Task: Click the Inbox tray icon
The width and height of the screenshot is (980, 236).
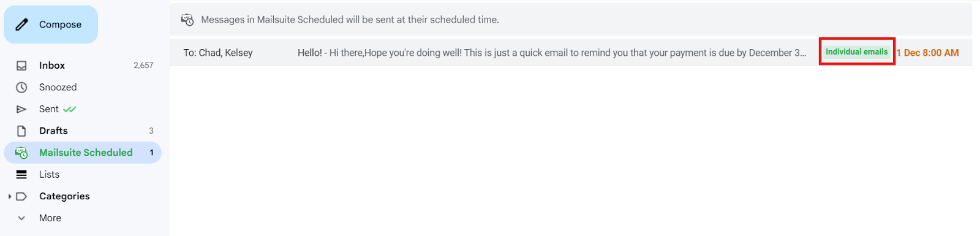Action: 21,66
